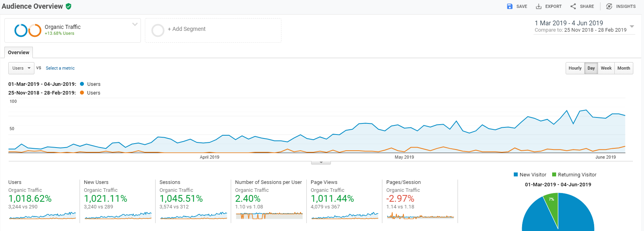Click the June 2019 axis label
The width and height of the screenshot is (644, 231).
pos(606,157)
